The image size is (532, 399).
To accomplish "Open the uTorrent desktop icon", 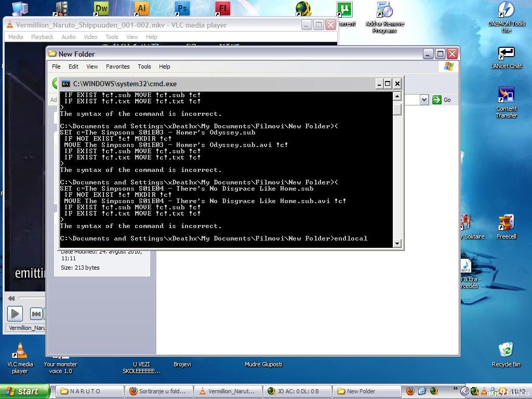I will [x=345, y=9].
